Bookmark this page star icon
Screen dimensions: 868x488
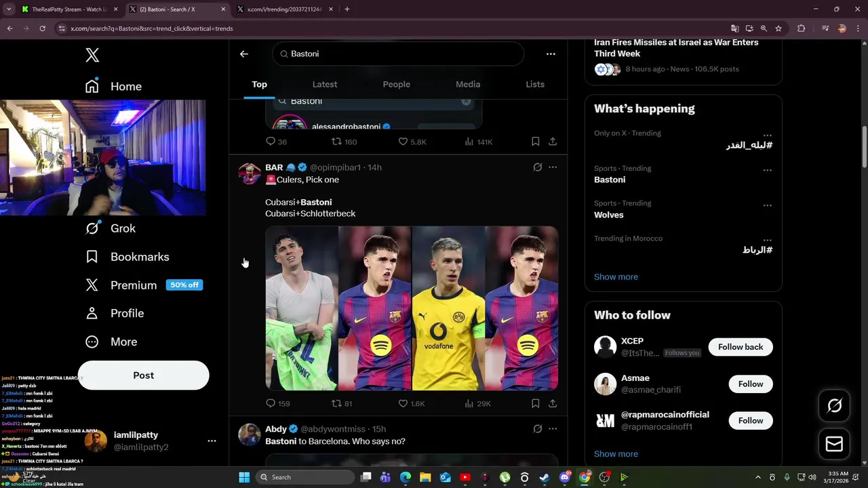point(778,28)
